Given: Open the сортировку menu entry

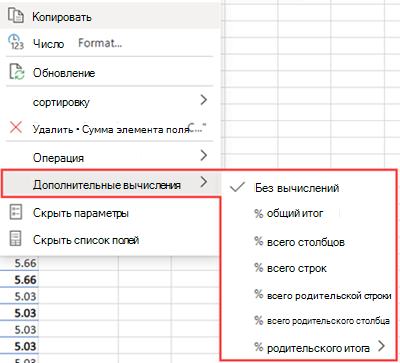Looking at the screenshot, I should (110, 101).
